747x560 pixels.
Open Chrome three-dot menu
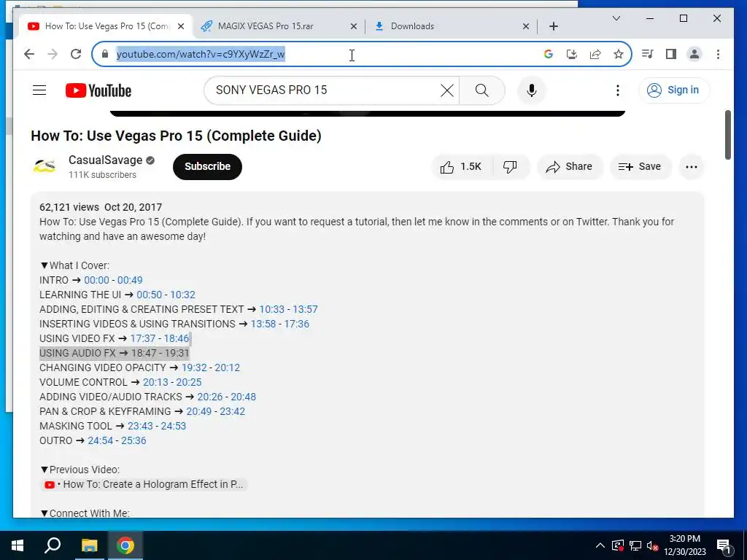(718, 54)
